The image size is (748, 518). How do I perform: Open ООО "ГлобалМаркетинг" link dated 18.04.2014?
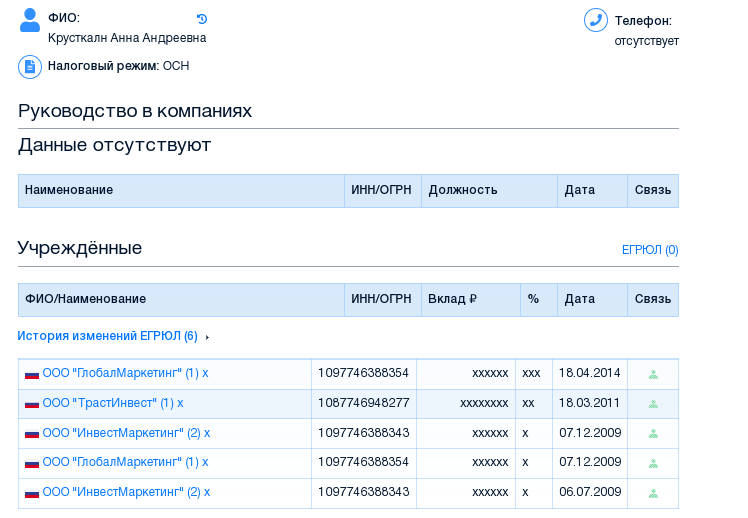(126, 373)
